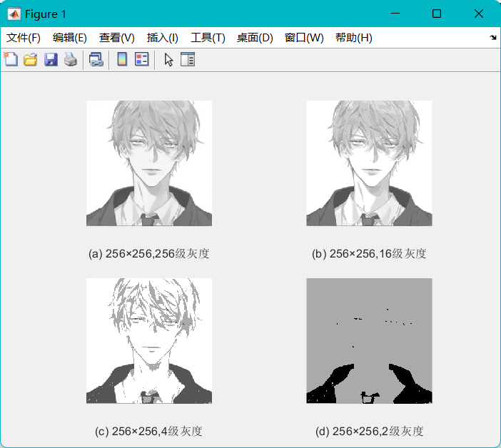Click the New Figure toolbar icon
The image size is (501, 448).
click(x=11, y=59)
